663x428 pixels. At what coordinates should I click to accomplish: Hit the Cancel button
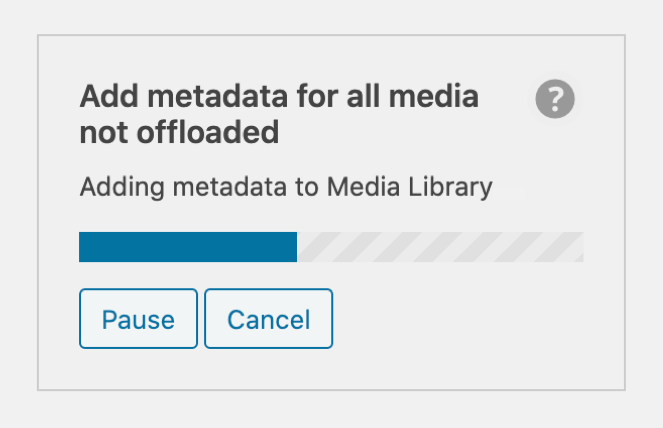[x=268, y=319]
